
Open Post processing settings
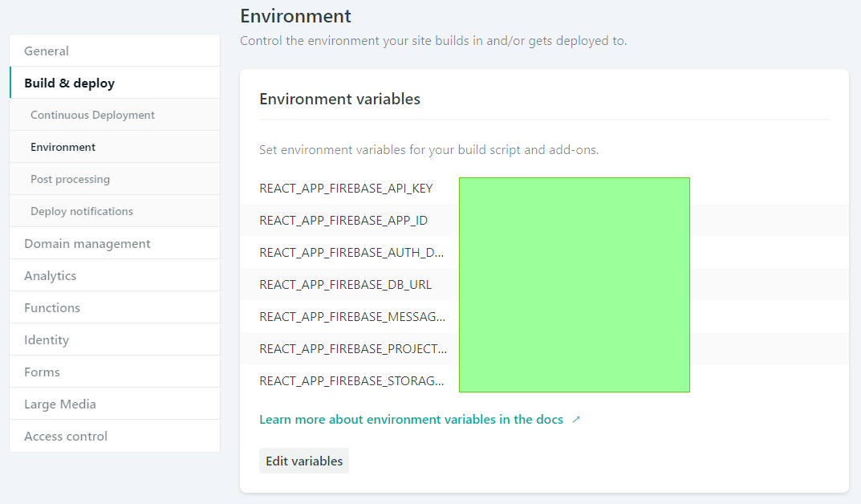tap(115, 179)
